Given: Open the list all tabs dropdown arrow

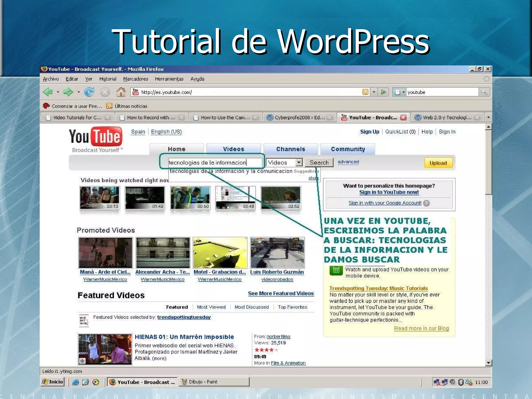Looking at the screenshot, I should [488, 117].
